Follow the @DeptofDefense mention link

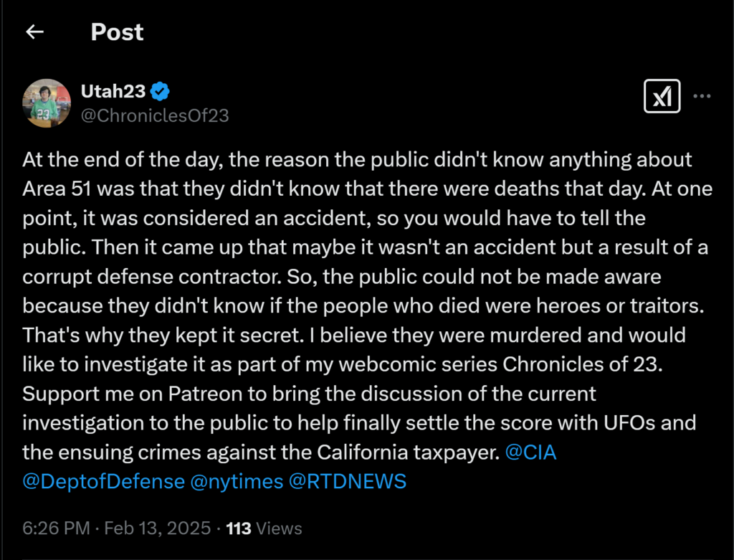click(103, 481)
